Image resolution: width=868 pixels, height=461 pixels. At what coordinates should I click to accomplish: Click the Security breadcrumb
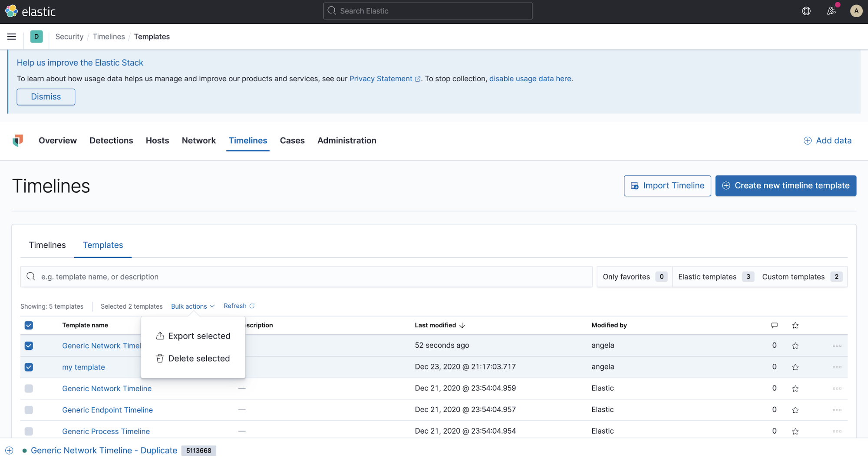pyautogui.click(x=69, y=37)
